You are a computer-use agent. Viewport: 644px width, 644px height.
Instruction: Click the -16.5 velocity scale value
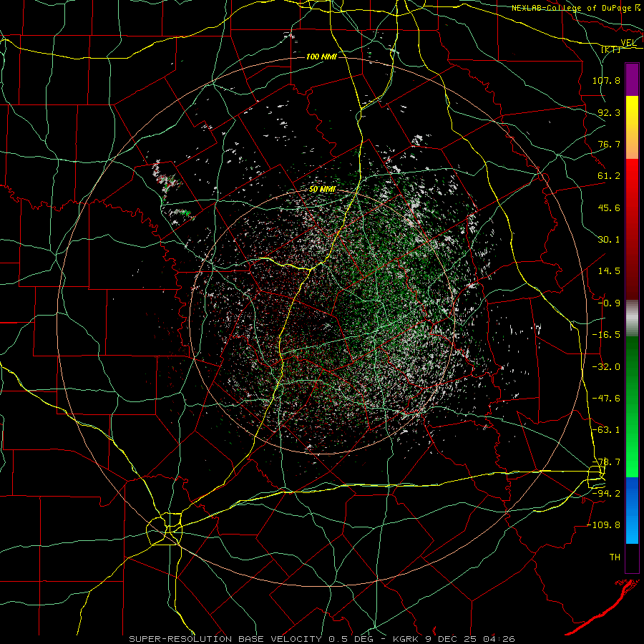pyautogui.click(x=606, y=335)
